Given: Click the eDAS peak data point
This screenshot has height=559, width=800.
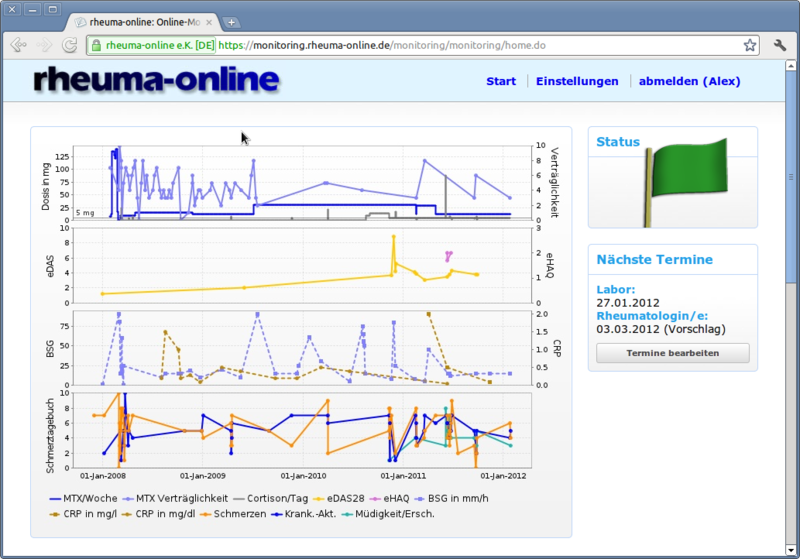Looking at the screenshot, I should point(393,237).
